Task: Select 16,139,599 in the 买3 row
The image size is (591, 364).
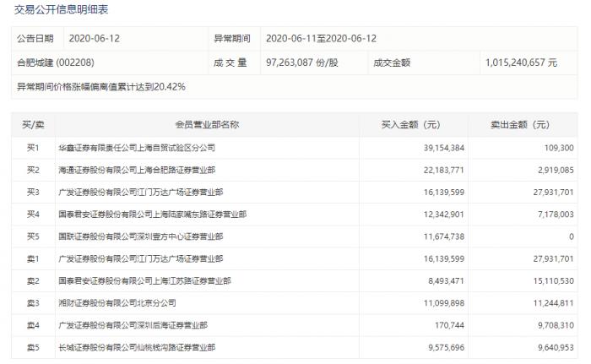Action: tap(443, 193)
